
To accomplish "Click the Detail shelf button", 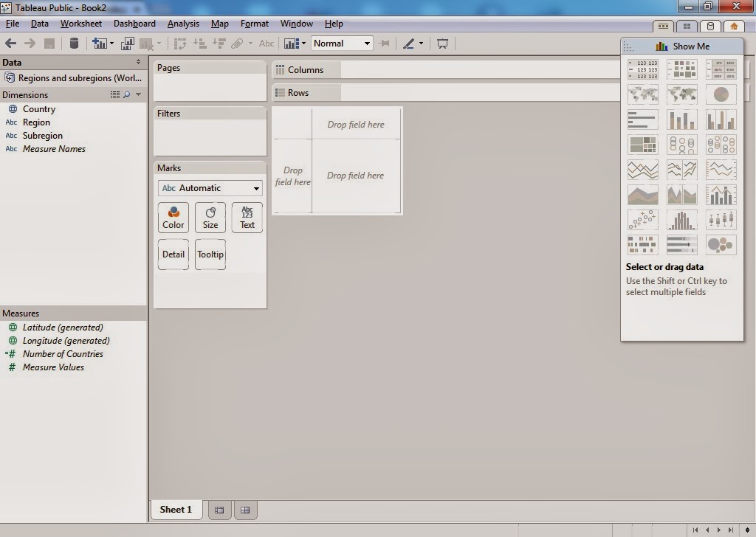I will tap(173, 254).
